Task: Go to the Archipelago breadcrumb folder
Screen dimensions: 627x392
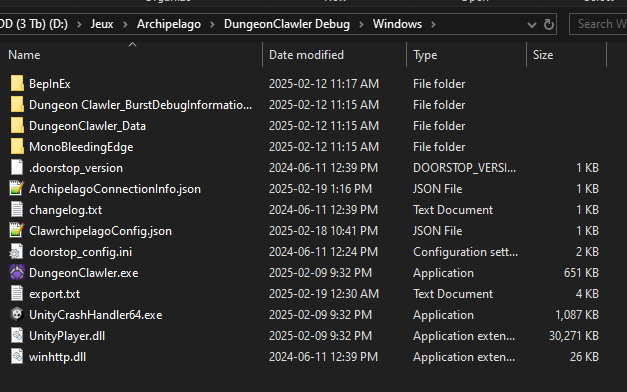Action: tap(169, 24)
